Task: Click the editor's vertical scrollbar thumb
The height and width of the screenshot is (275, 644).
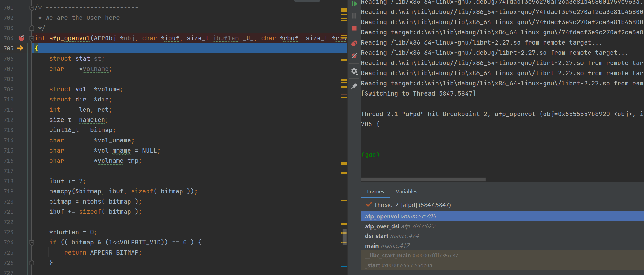Action: coord(344,236)
